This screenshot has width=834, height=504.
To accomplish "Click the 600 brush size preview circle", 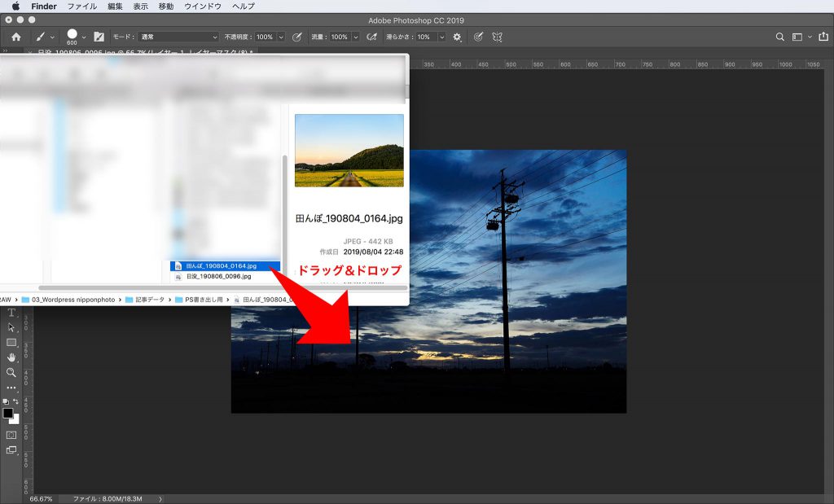I will click(72, 34).
